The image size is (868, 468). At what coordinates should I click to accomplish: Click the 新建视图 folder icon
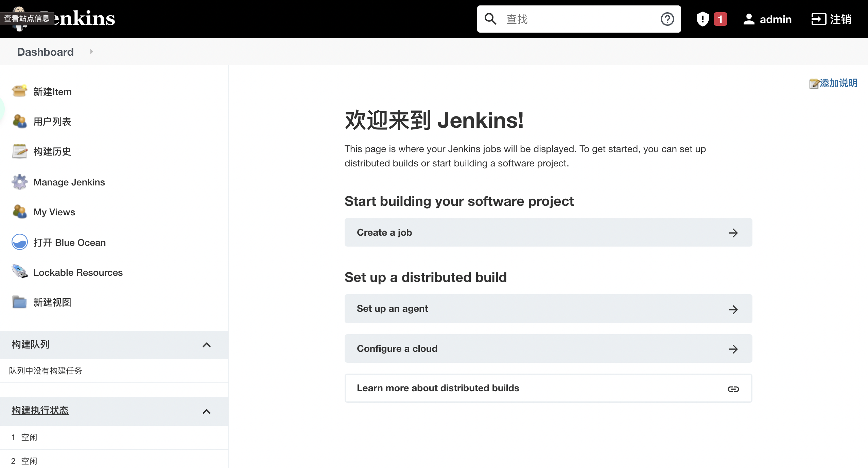tap(19, 302)
